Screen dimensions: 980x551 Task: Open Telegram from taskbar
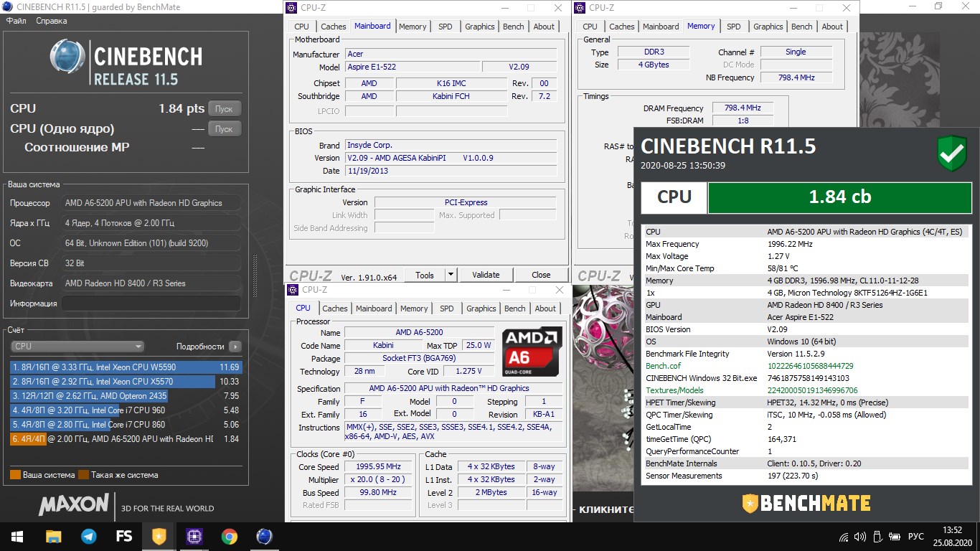(88, 536)
